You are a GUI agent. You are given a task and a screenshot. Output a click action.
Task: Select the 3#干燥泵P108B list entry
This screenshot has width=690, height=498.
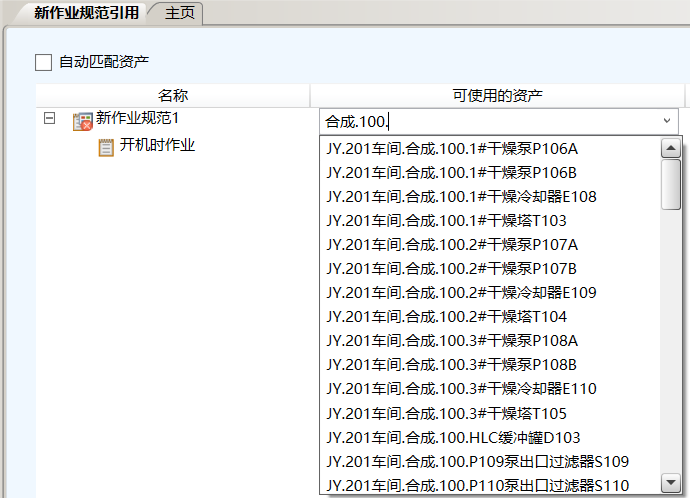[452, 365]
